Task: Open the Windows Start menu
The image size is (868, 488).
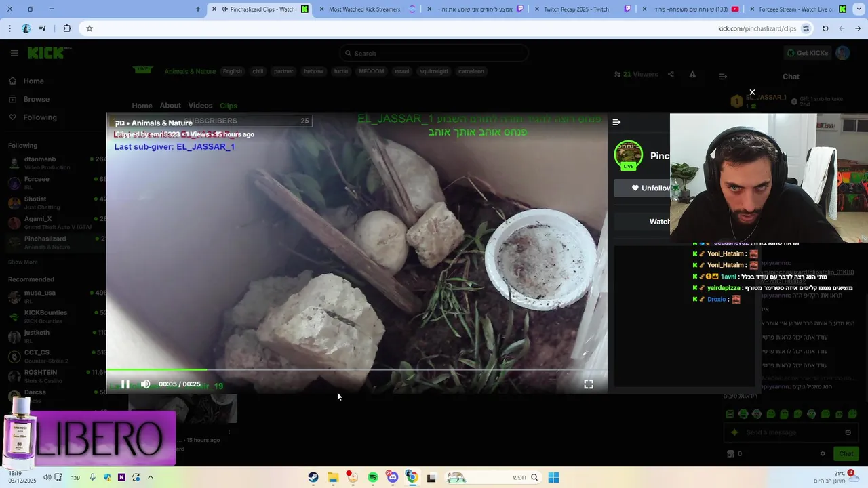Action: 553,477
